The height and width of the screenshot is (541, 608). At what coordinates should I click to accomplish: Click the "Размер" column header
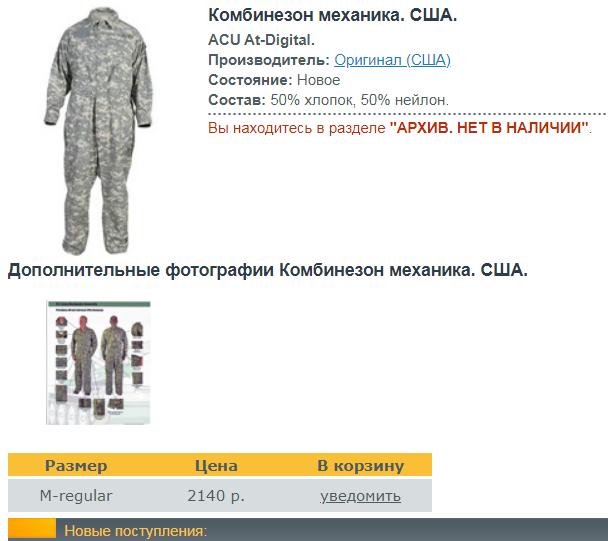(76, 465)
